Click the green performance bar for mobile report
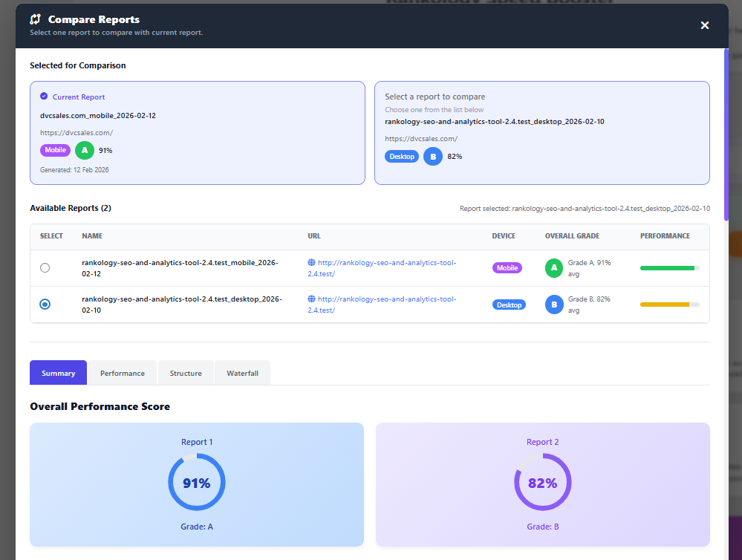The width and height of the screenshot is (742, 560). [666, 267]
